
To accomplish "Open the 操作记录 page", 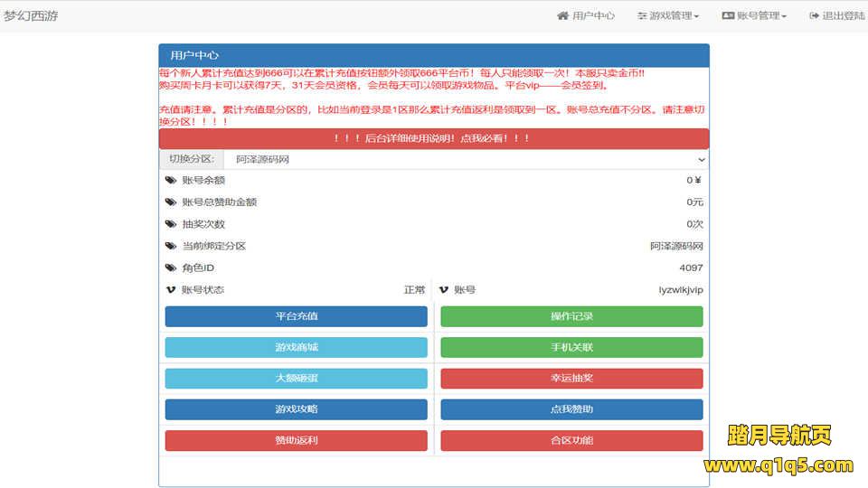I will tap(571, 316).
